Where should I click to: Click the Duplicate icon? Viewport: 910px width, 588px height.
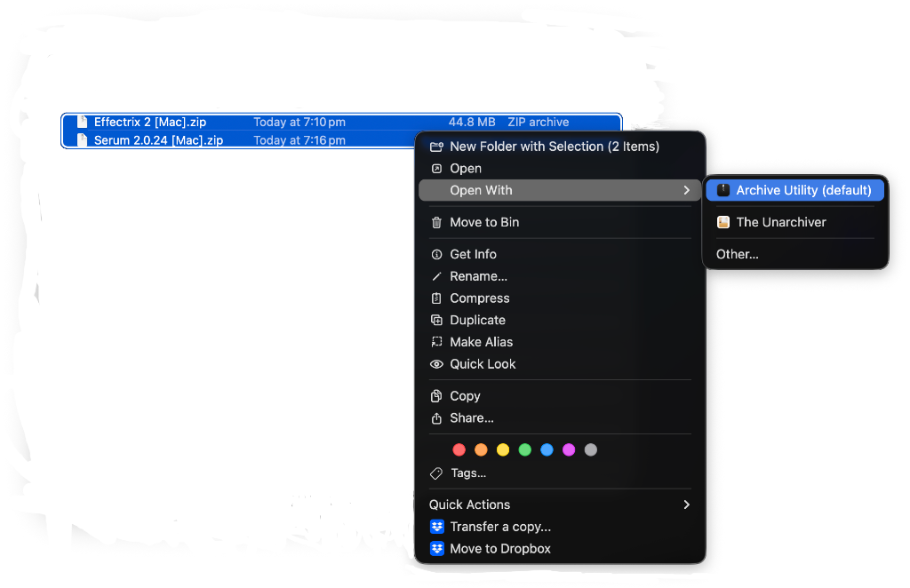click(x=436, y=320)
